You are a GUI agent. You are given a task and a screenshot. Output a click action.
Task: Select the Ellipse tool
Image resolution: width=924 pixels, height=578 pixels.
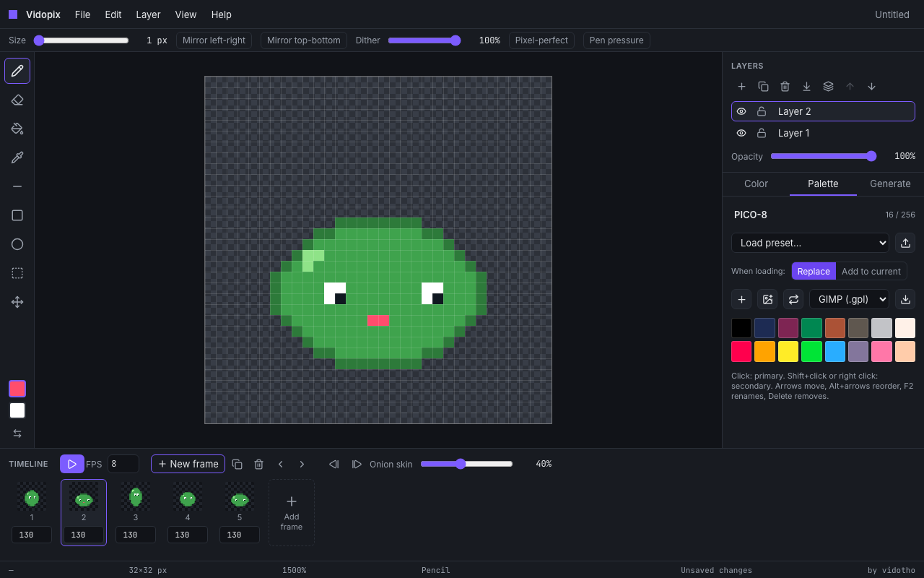(17, 244)
